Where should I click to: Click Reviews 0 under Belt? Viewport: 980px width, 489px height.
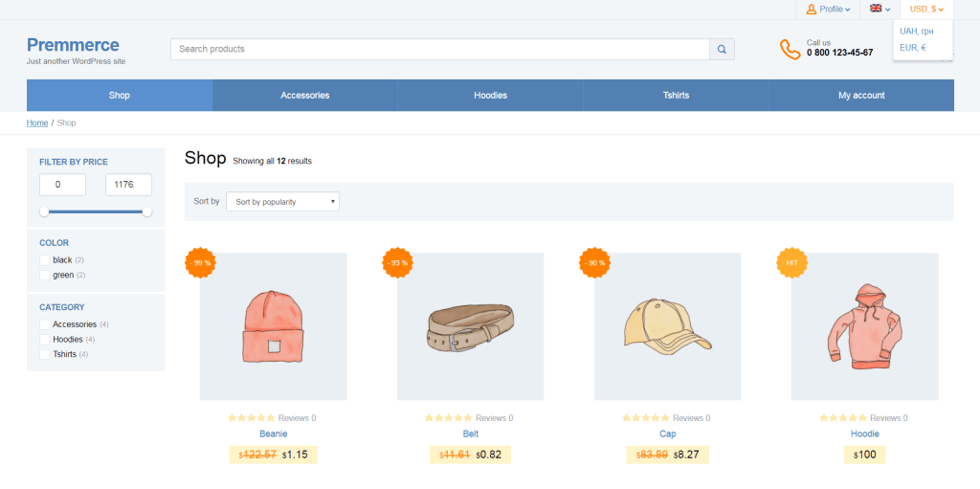click(495, 418)
